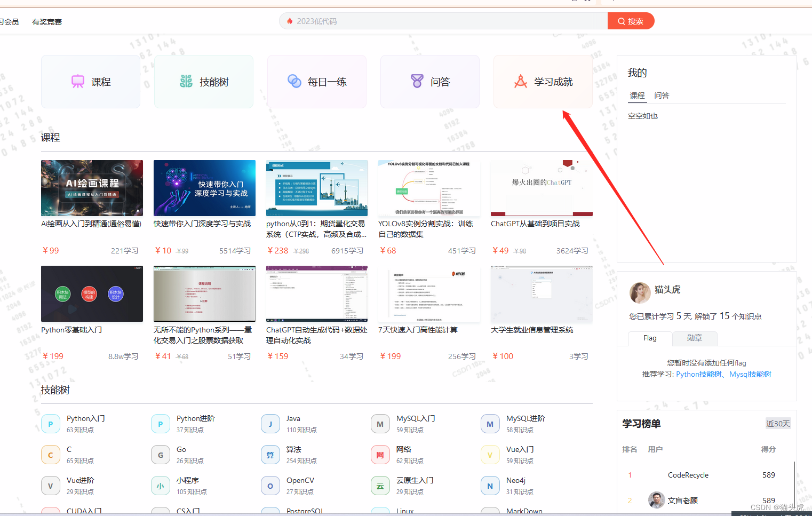This screenshot has height=516, width=812.
Task: Open the 近30天 ranking period dropdown
Action: (778, 424)
